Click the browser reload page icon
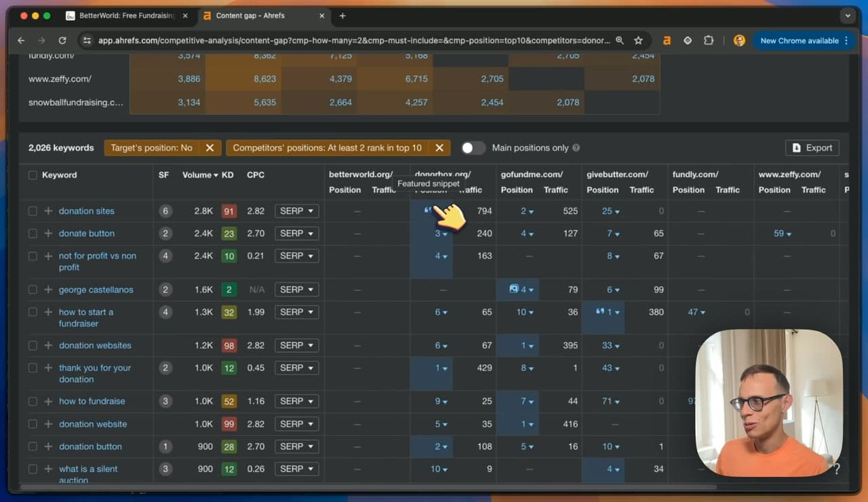The width and height of the screenshot is (868, 502). point(62,41)
